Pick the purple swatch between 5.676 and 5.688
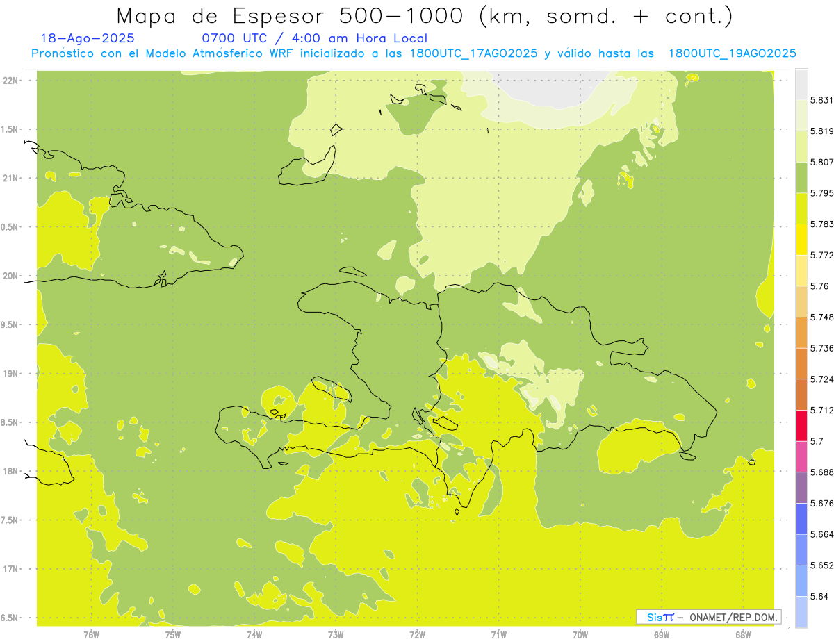The width and height of the screenshot is (834, 644). point(801,487)
